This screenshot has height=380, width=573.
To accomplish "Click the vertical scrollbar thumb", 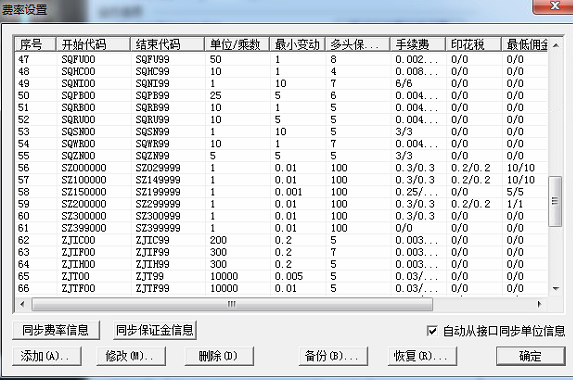I will click(555, 201).
